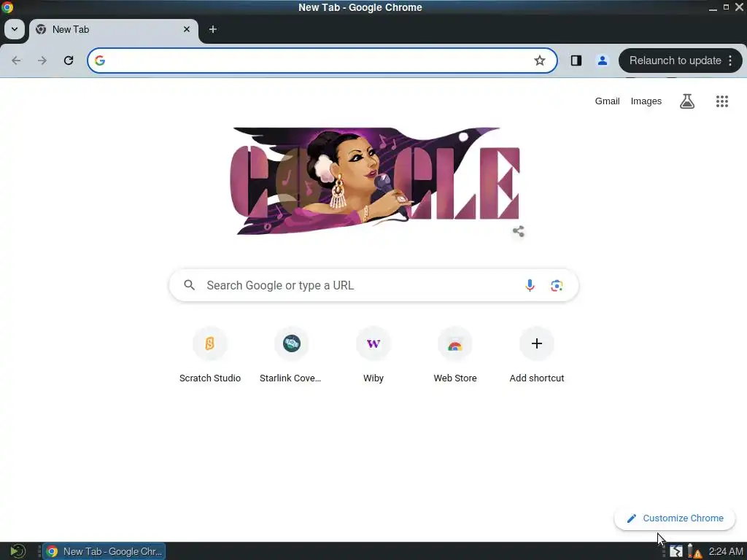This screenshot has width=747, height=560.
Task: Click the battery warning tray icon
Action: [694, 551]
